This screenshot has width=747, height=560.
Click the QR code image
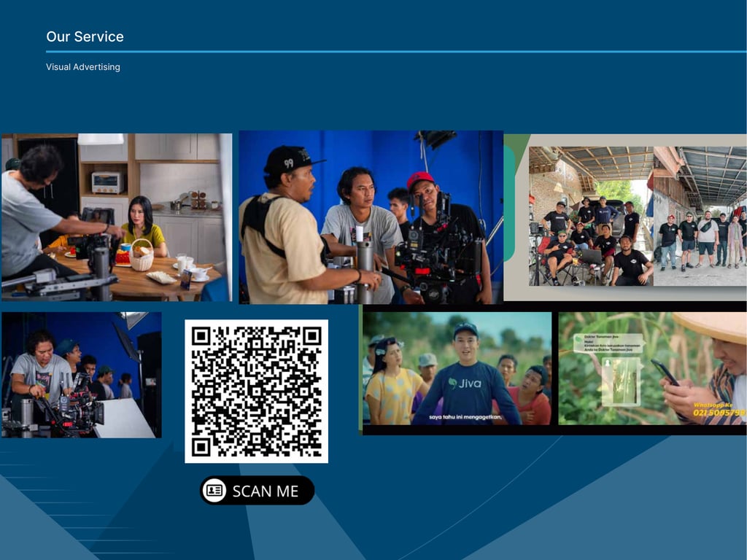pyautogui.click(x=256, y=391)
